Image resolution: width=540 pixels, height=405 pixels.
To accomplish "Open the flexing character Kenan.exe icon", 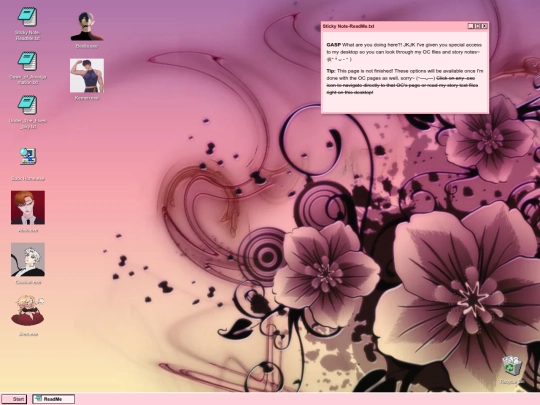I will [87, 76].
